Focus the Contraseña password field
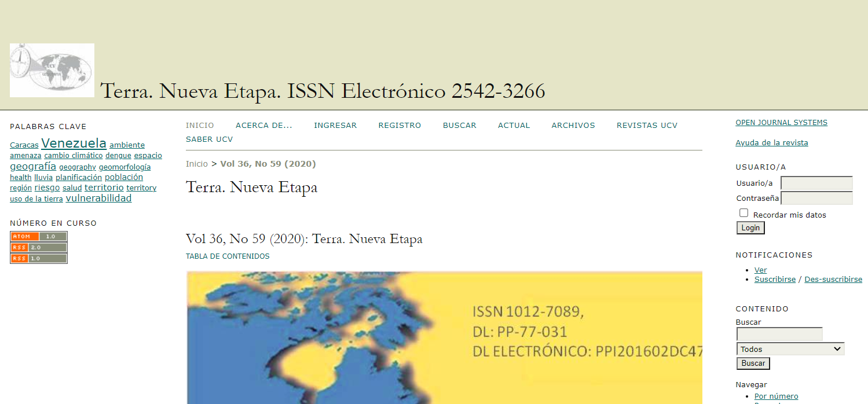The height and width of the screenshot is (404, 868). (x=816, y=199)
